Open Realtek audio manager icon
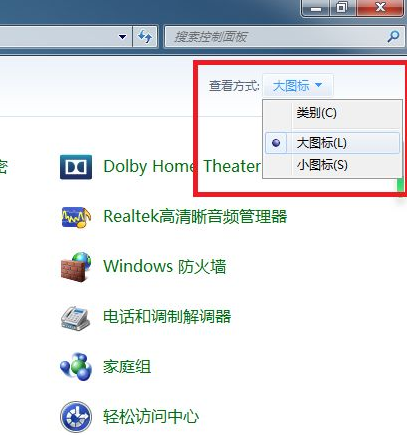Image resolution: width=407 pixels, height=435 pixels. click(76, 217)
